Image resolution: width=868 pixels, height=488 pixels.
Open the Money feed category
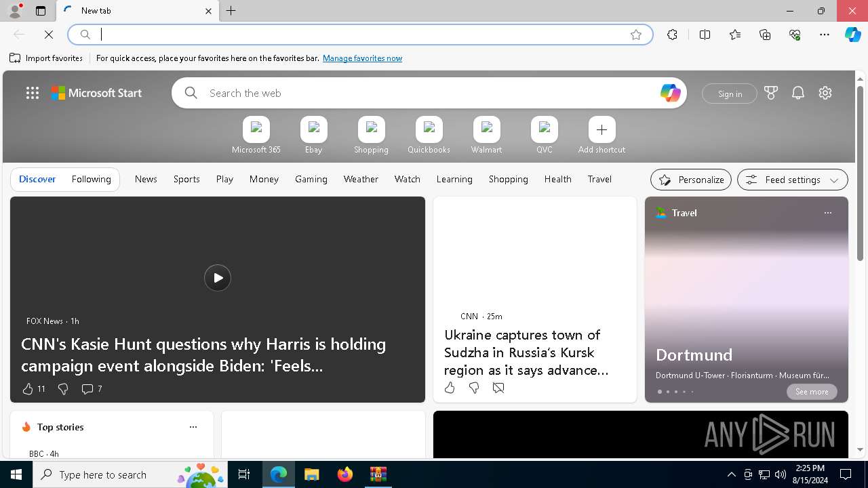[264, 179]
